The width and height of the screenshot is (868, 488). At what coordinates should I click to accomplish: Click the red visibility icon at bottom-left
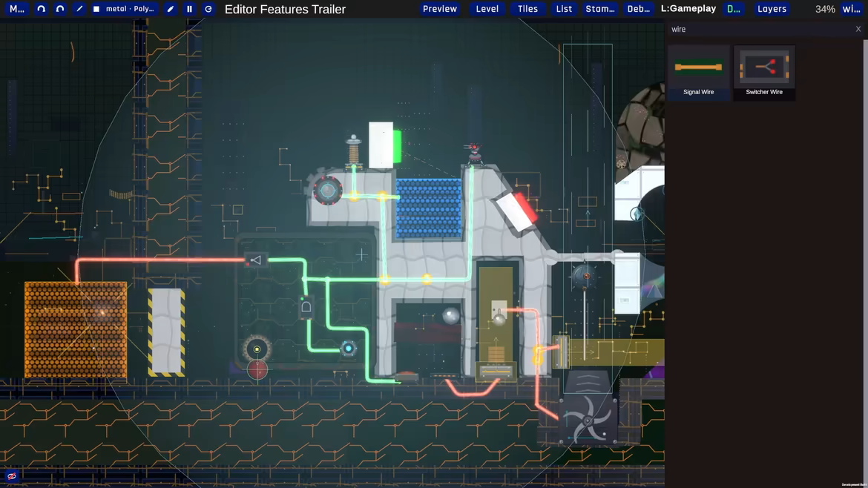click(12, 476)
